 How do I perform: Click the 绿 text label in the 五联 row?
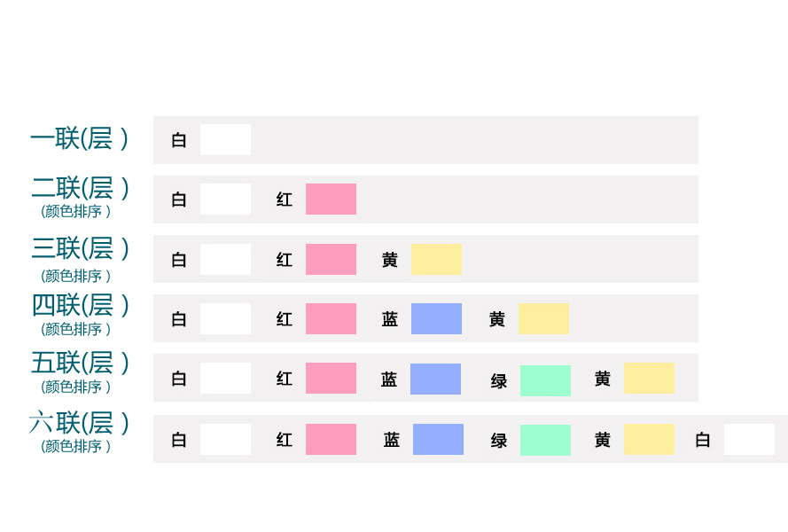tap(499, 381)
